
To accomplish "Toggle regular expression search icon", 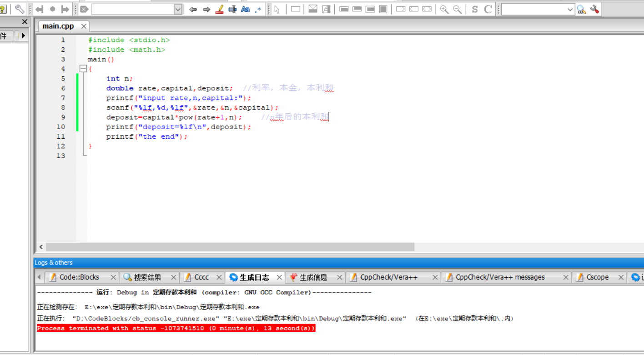I will [x=258, y=9].
